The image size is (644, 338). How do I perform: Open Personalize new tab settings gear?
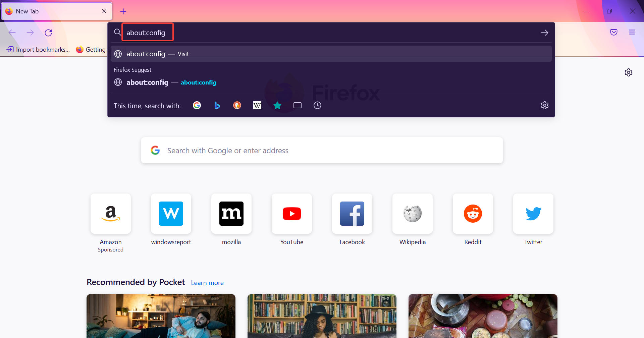[x=629, y=72]
